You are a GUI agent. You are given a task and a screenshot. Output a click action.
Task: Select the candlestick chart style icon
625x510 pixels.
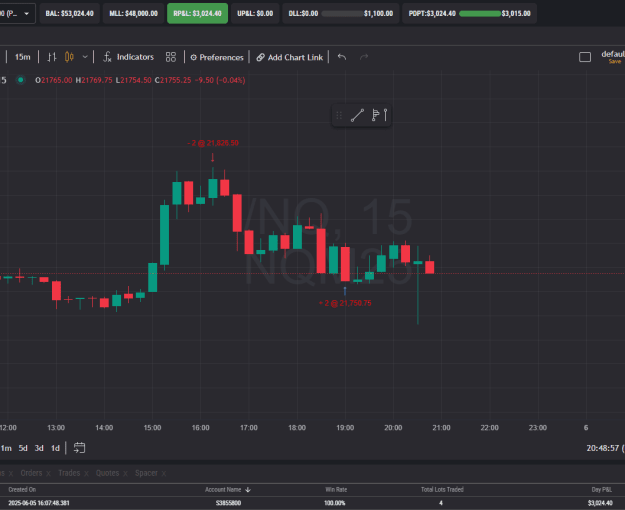pos(69,57)
